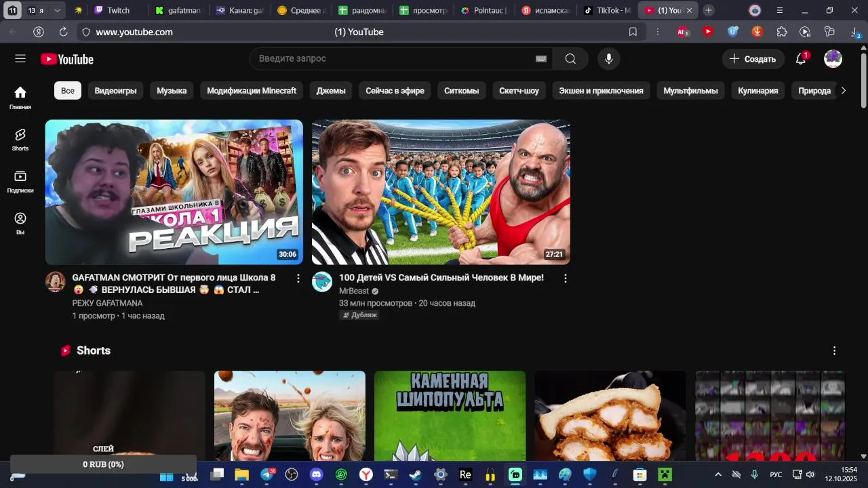868x488 pixels.
Task: Open the volume control in tray
Action: [810, 474]
